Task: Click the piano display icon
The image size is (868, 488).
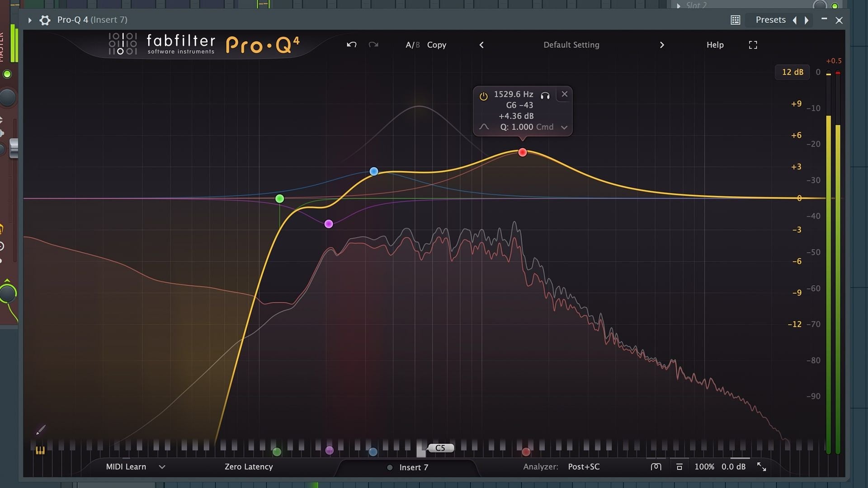Action: [x=40, y=450]
